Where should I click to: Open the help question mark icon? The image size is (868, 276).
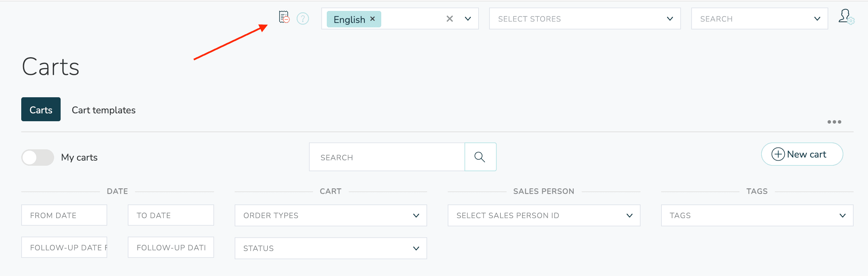pyautogui.click(x=303, y=18)
